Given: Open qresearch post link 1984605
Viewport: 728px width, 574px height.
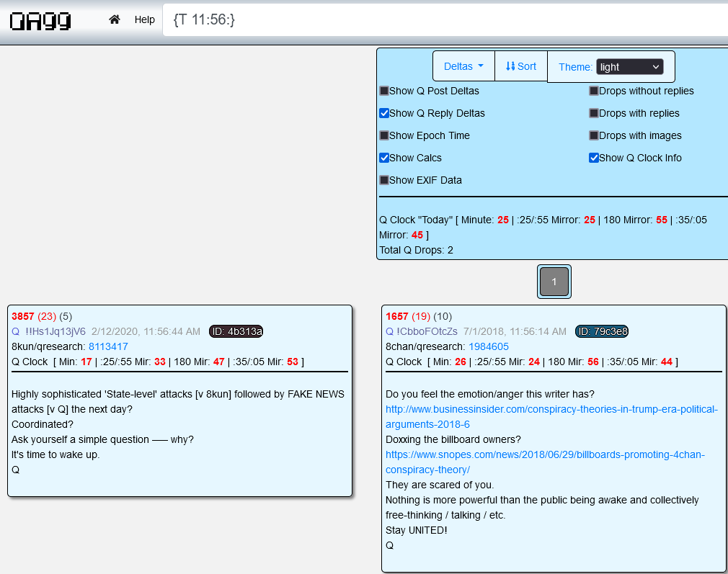Looking at the screenshot, I should [x=489, y=346].
